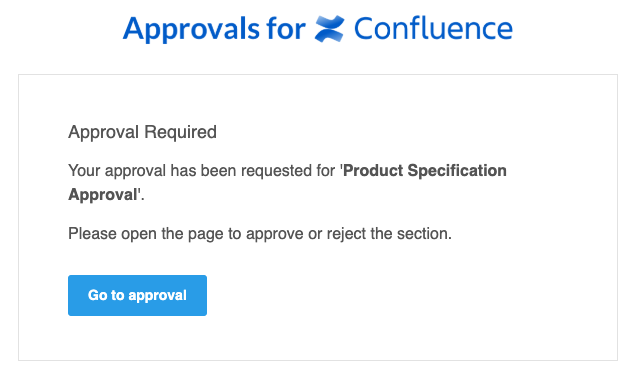Click the bold word "Approval" on second line
The image size is (636, 374).
pyautogui.click(x=103, y=195)
